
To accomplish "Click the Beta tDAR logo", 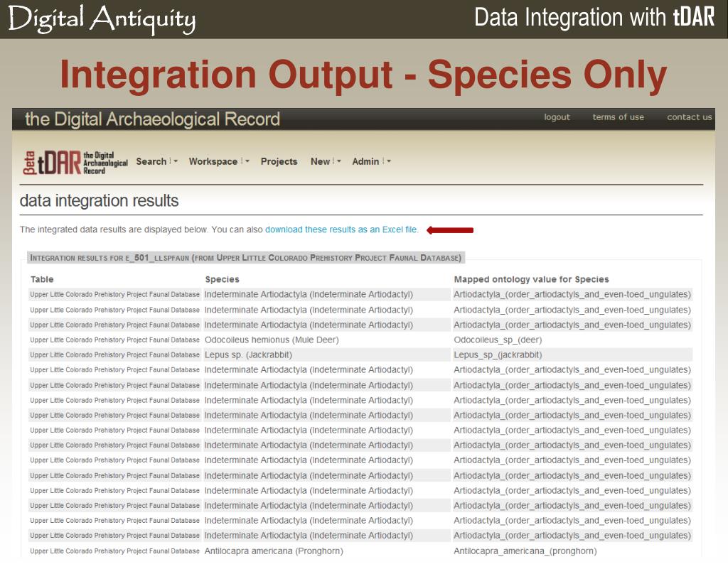I will tap(75, 163).
